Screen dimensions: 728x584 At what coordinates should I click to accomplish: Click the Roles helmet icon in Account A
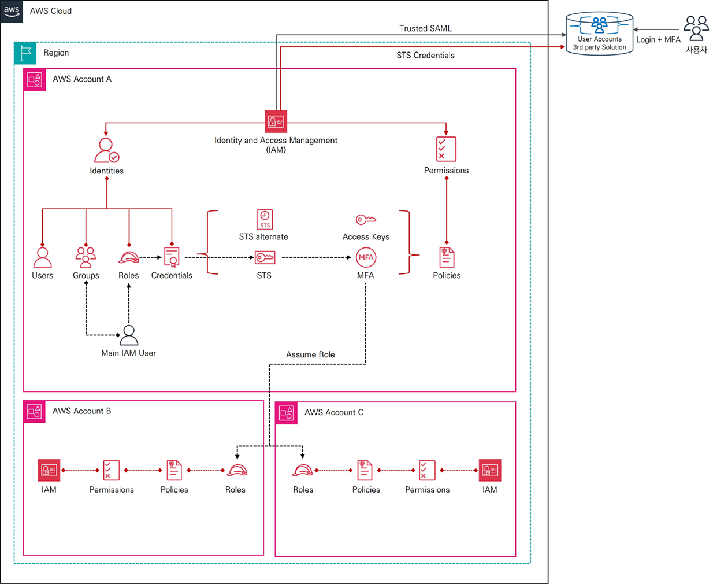129,258
